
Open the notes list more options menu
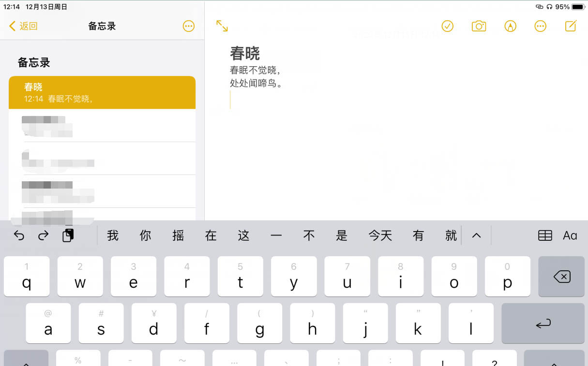click(189, 26)
